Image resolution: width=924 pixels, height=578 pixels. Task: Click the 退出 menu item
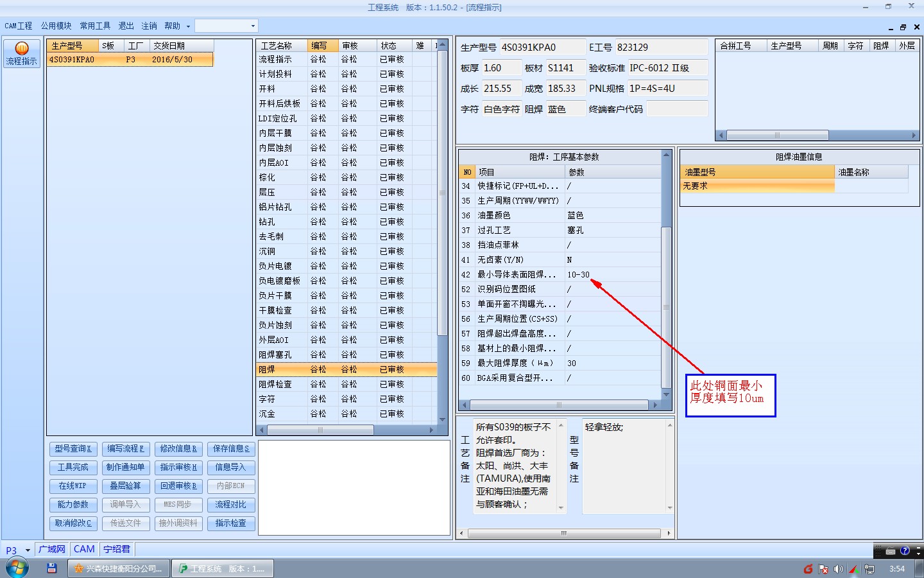point(126,26)
